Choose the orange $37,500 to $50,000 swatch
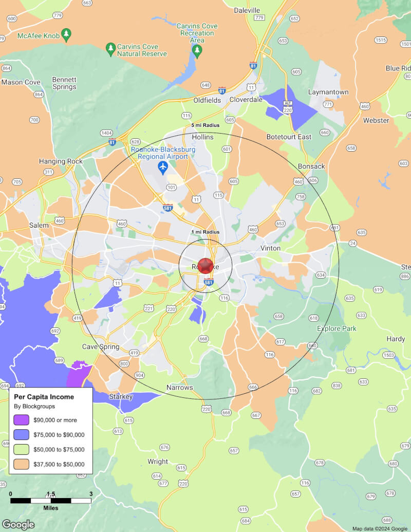This screenshot has height=532, width=411. [22, 465]
